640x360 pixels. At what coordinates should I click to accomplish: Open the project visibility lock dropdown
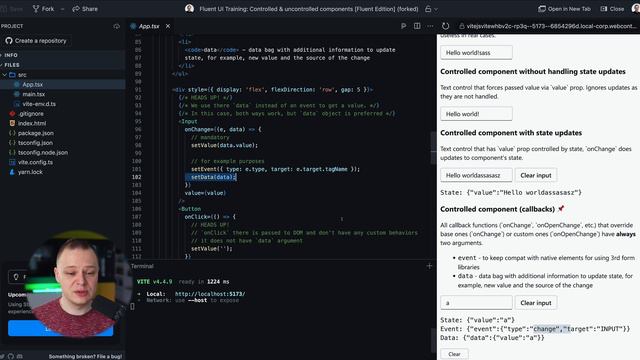pos(431,9)
